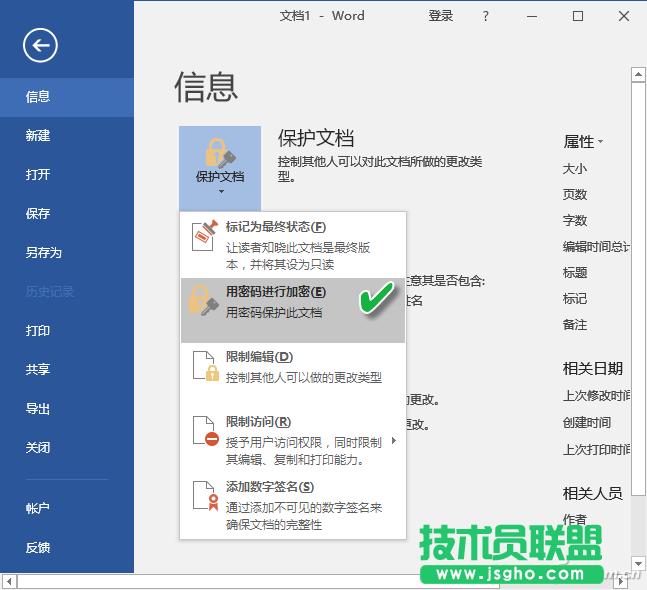Image resolution: width=647 pixels, height=590 pixels.
Task: Click the Restrict Access (限制访问) icon
Action: [x=204, y=431]
